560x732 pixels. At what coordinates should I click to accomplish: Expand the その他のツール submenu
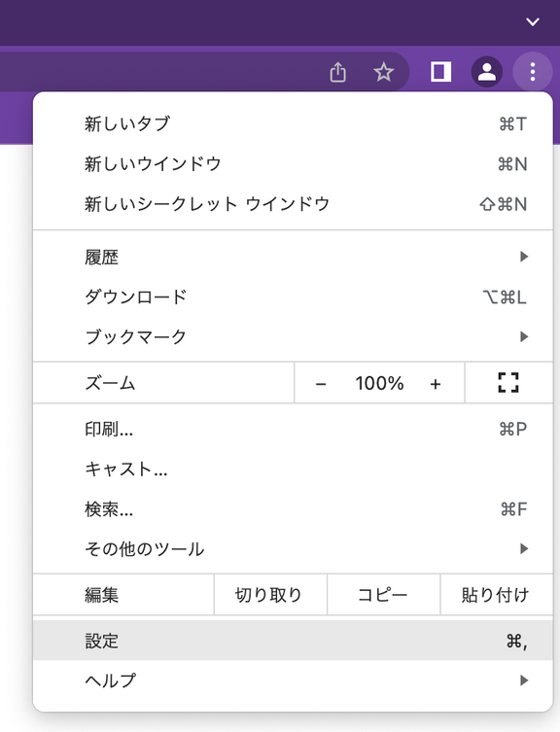[x=293, y=548]
